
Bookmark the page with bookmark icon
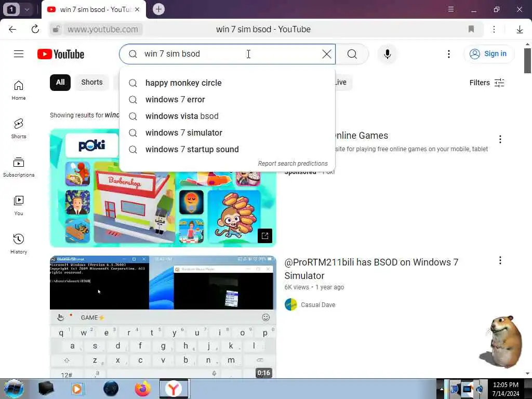pos(471,29)
